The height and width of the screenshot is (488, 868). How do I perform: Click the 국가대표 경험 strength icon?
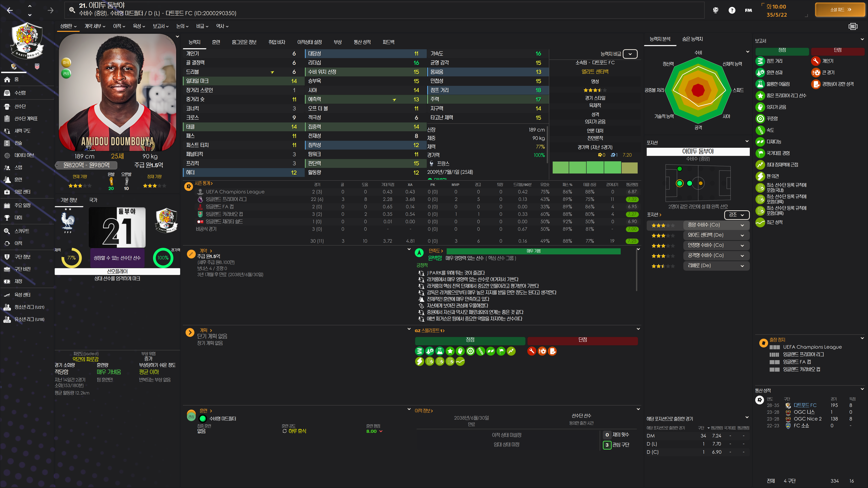point(760,153)
